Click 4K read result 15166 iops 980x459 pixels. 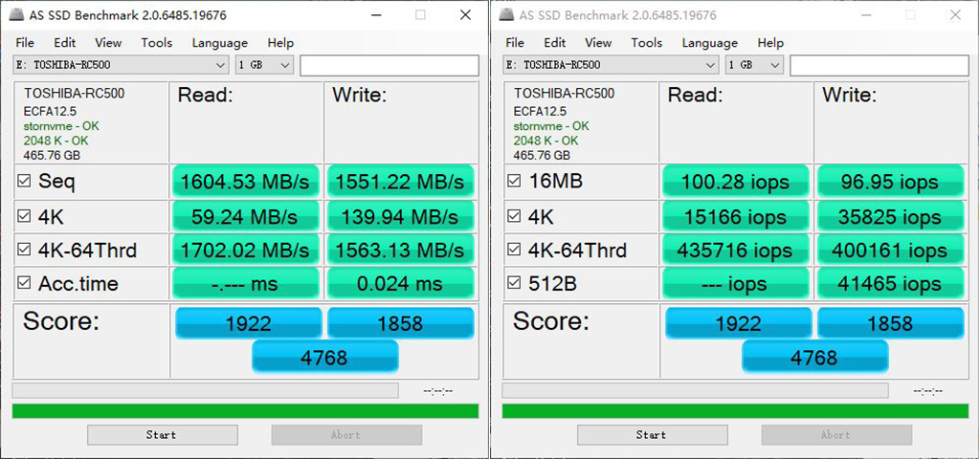735,217
